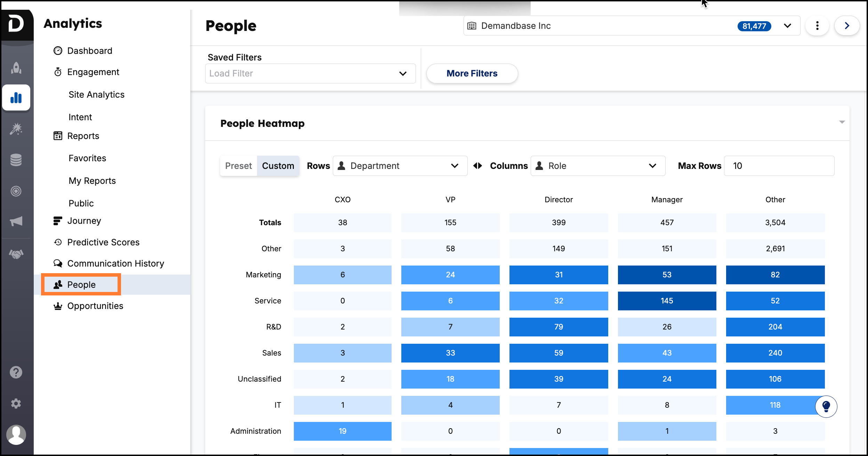This screenshot has width=868, height=456.
Task: Click the CXO column header
Action: point(343,199)
